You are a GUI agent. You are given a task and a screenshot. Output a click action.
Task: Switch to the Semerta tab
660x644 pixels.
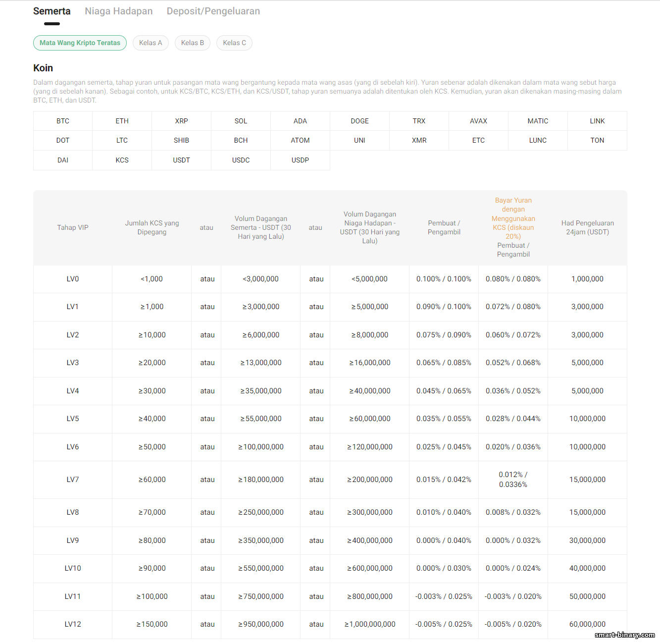pyautogui.click(x=52, y=11)
